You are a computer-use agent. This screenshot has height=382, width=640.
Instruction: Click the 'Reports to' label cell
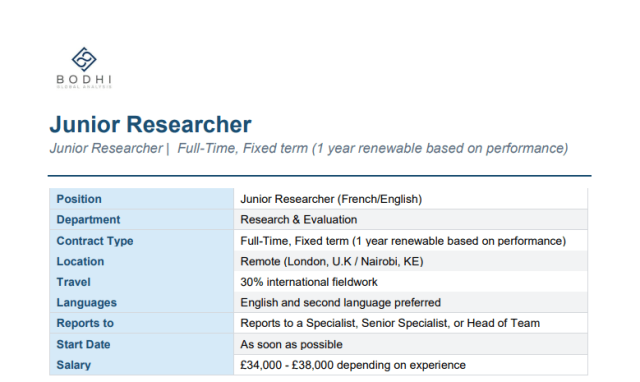141,323
